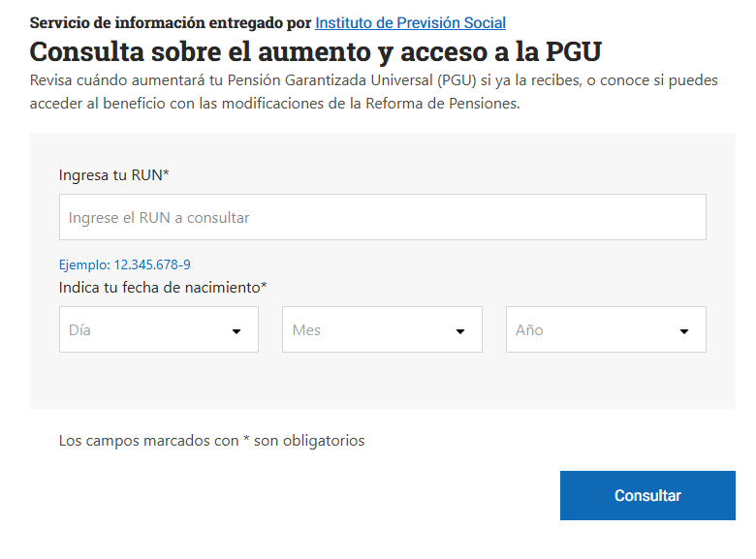Click the Mes dropdown arrow icon

[x=460, y=331]
